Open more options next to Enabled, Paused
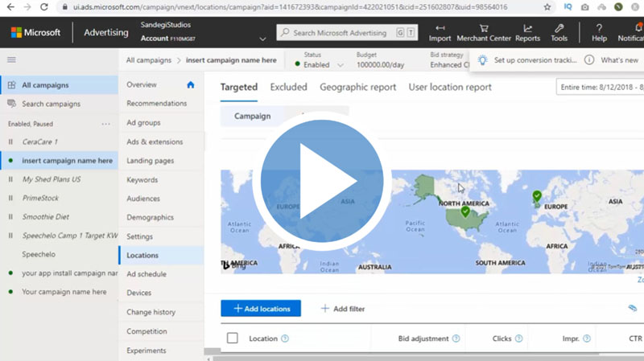 (x=106, y=124)
